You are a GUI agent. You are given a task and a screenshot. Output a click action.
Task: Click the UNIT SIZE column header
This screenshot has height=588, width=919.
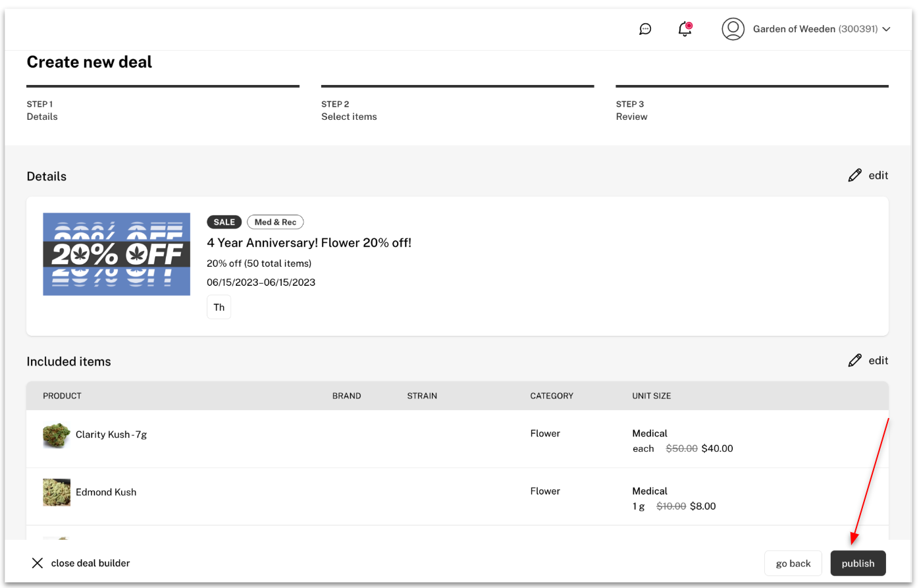(652, 396)
